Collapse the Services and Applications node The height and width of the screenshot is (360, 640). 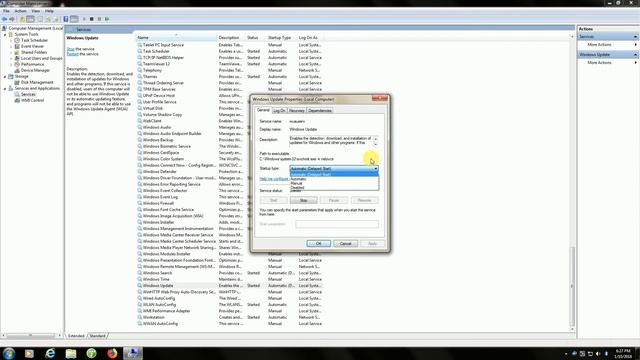tap(5, 89)
